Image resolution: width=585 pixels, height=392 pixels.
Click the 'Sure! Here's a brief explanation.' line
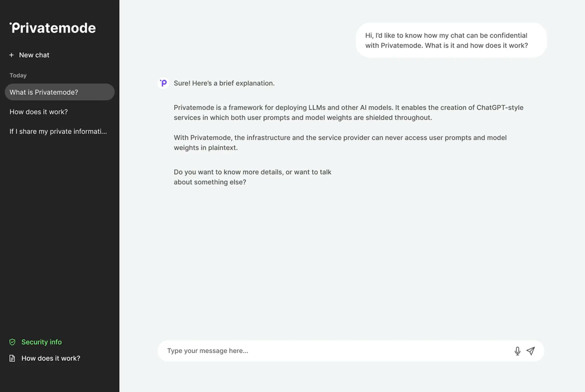click(x=224, y=83)
